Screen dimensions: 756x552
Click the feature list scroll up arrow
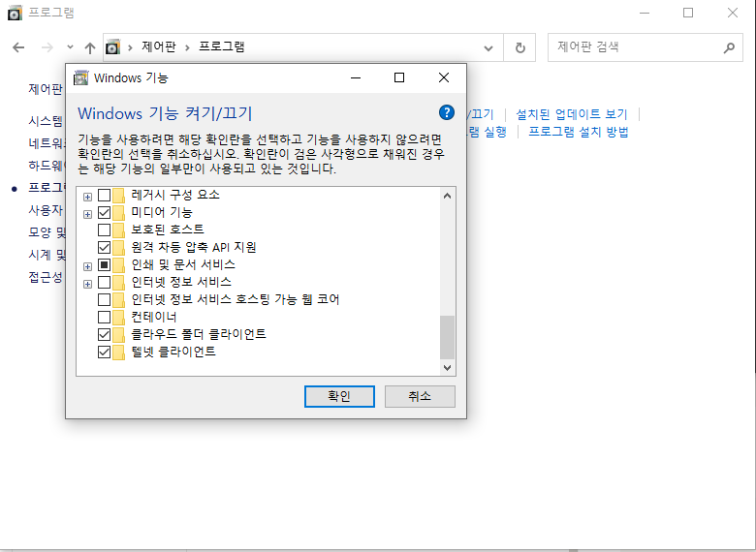click(447, 196)
